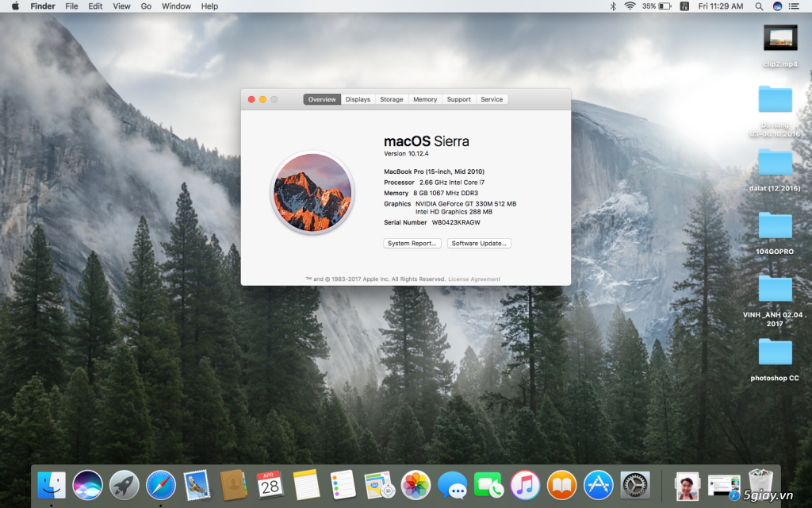
Task: Switch to the Displays tab
Action: click(x=358, y=99)
